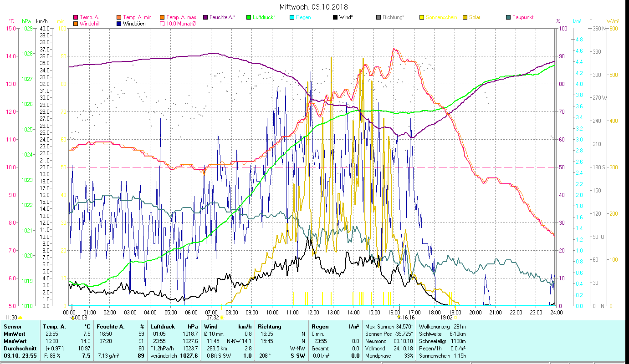Click the 'Max. Sonnen 34,570°' entry
This screenshot has height=364, width=629.
pos(389,327)
